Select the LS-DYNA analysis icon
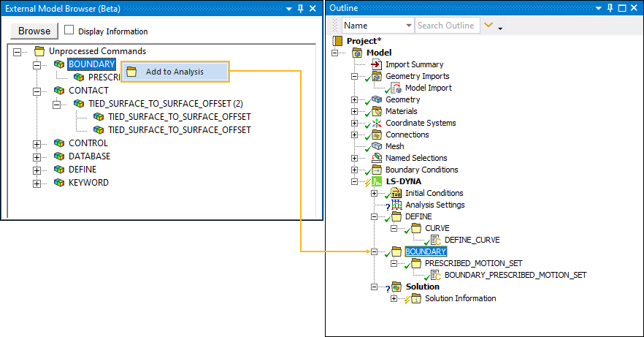Screen dimensions: 644x337 377,181
